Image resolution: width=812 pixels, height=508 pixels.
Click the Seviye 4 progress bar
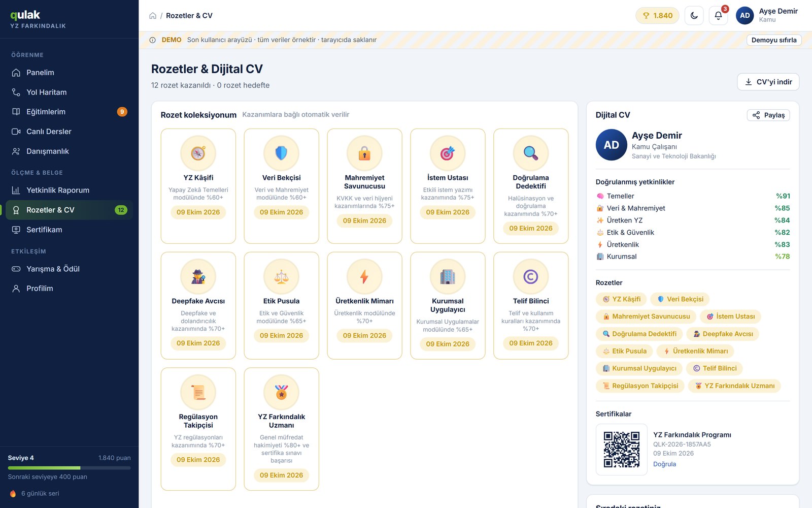pyautogui.click(x=69, y=468)
